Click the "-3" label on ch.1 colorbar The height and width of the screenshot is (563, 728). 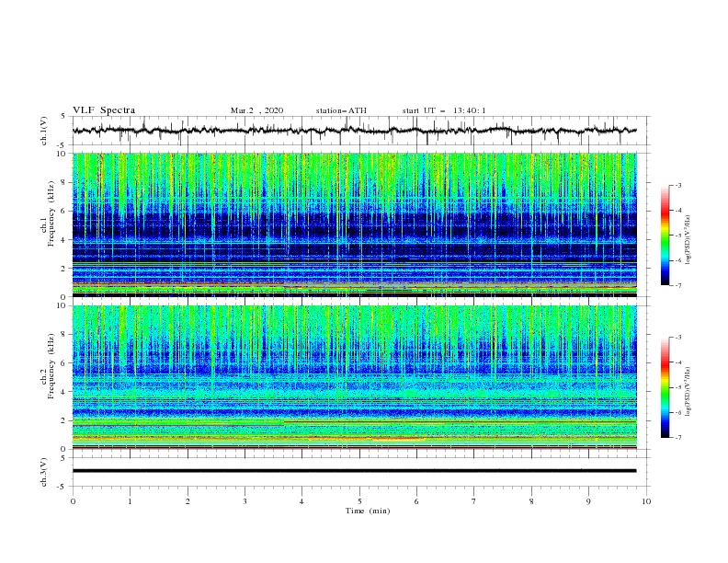(x=678, y=185)
